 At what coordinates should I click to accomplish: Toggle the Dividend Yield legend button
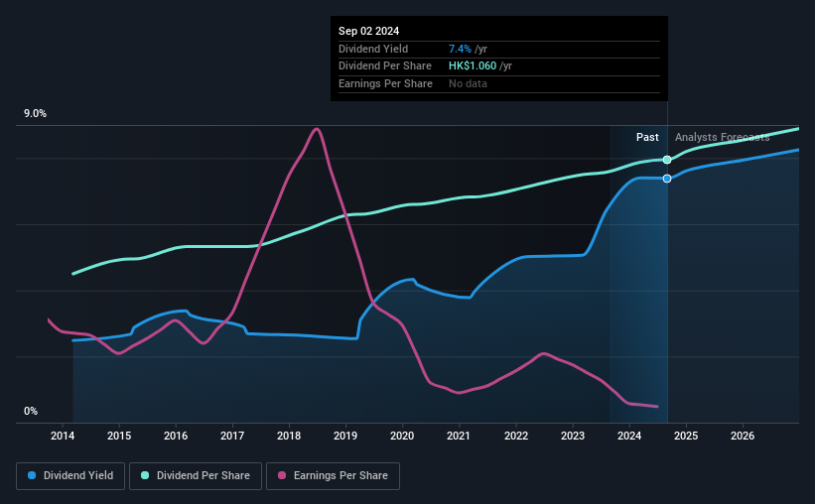[70, 476]
